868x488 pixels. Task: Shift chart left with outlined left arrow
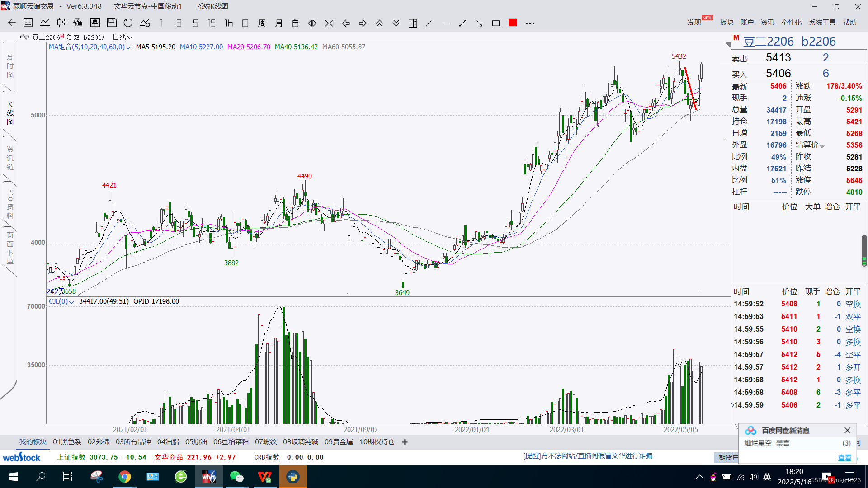pyautogui.click(x=346, y=23)
